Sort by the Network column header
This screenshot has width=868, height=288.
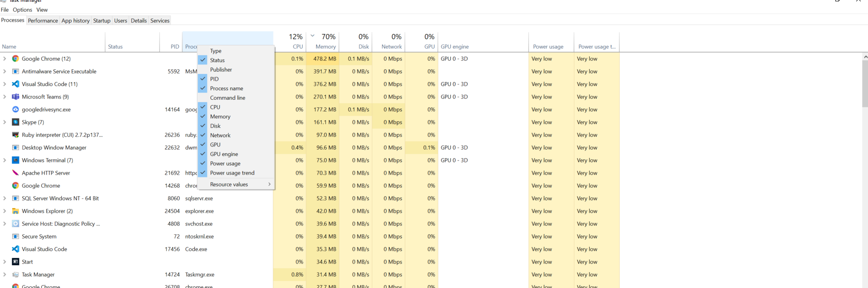(388, 42)
